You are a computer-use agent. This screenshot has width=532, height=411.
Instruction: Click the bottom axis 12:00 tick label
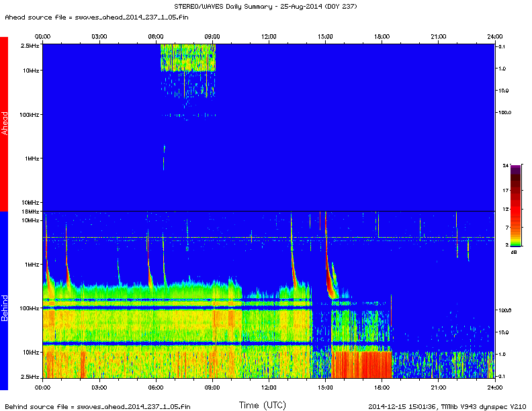269,387
